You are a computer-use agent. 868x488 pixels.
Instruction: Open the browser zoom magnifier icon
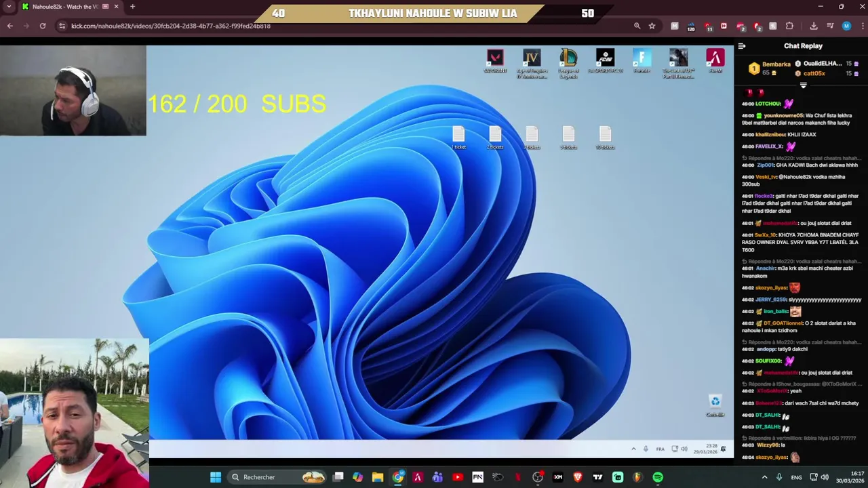pos(637,26)
